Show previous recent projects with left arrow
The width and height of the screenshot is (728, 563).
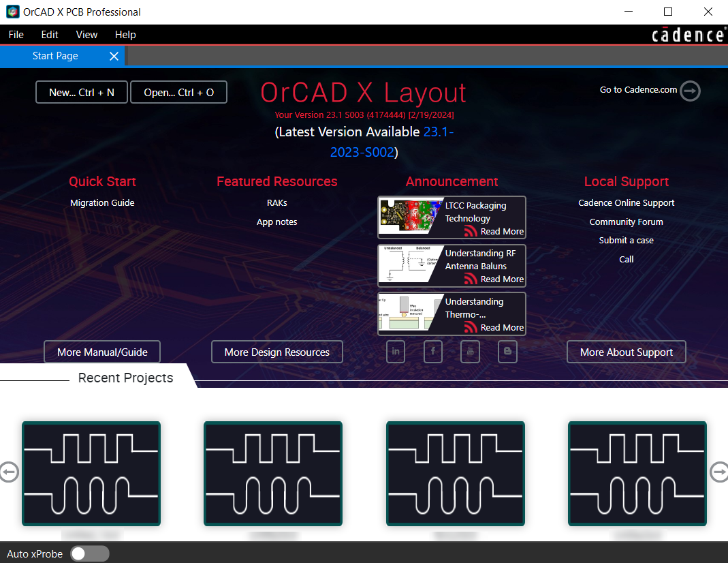click(x=9, y=472)
